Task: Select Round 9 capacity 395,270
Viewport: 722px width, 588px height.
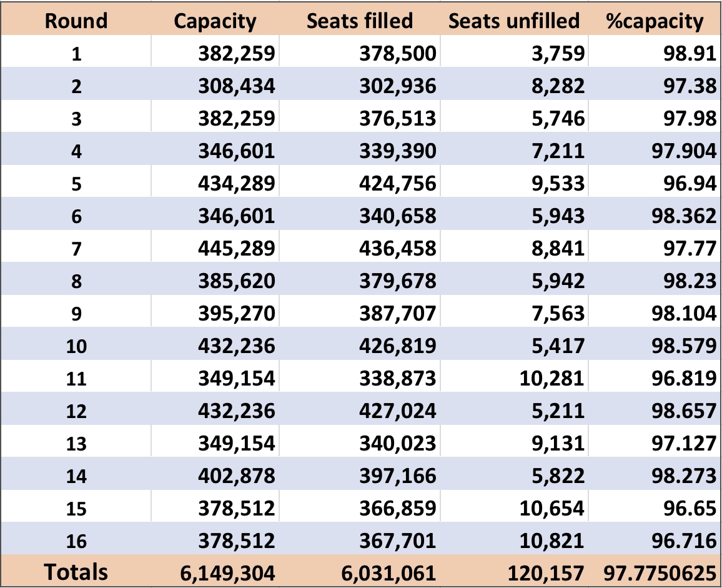Action: coord(237,313)
